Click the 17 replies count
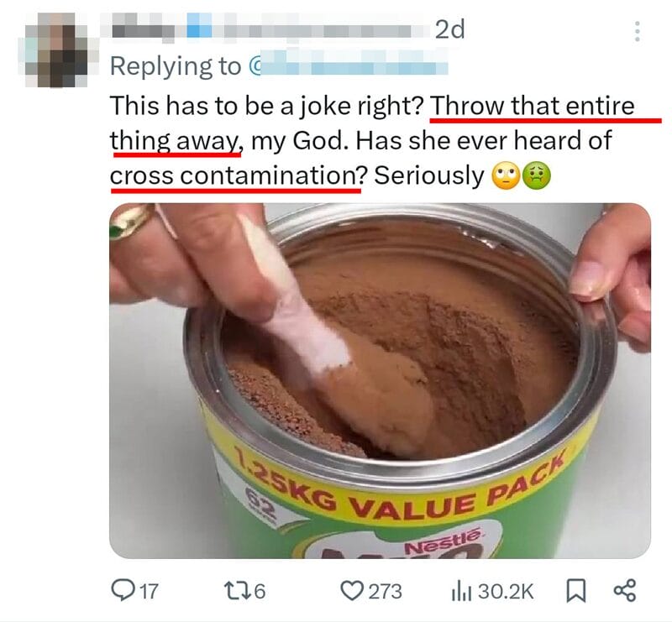Image resolution: width=672 pixels, height=622 pixels. [149, 592]
